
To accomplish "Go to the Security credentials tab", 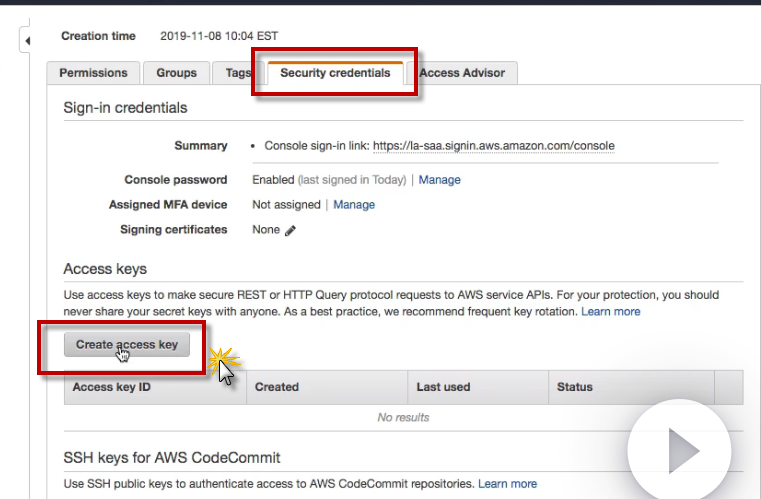I will 335,73.
